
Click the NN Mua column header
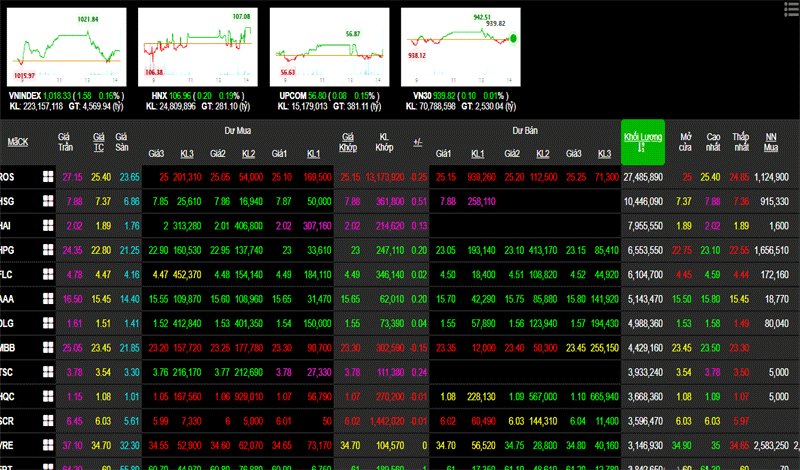(771, 142)
